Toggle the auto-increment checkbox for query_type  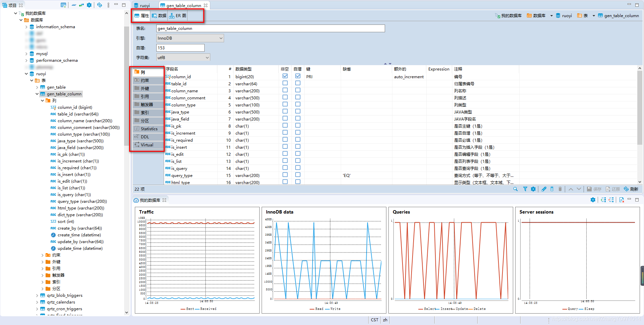tap(298, 175)
